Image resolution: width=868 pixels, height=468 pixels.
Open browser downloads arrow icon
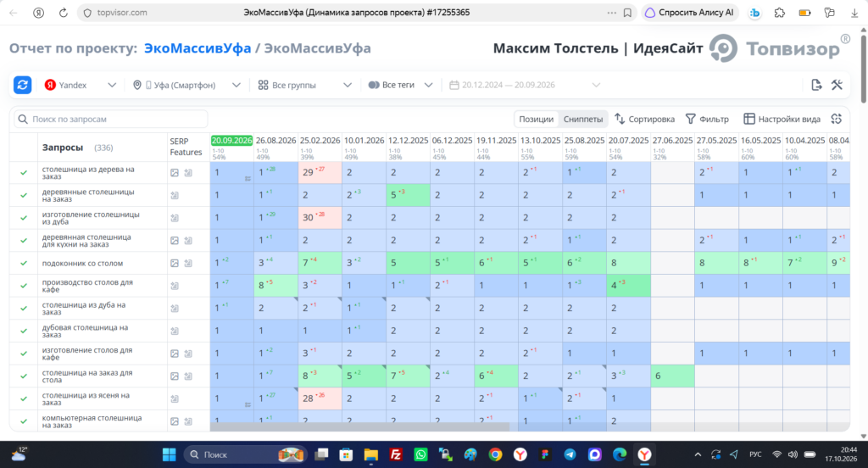854,12
